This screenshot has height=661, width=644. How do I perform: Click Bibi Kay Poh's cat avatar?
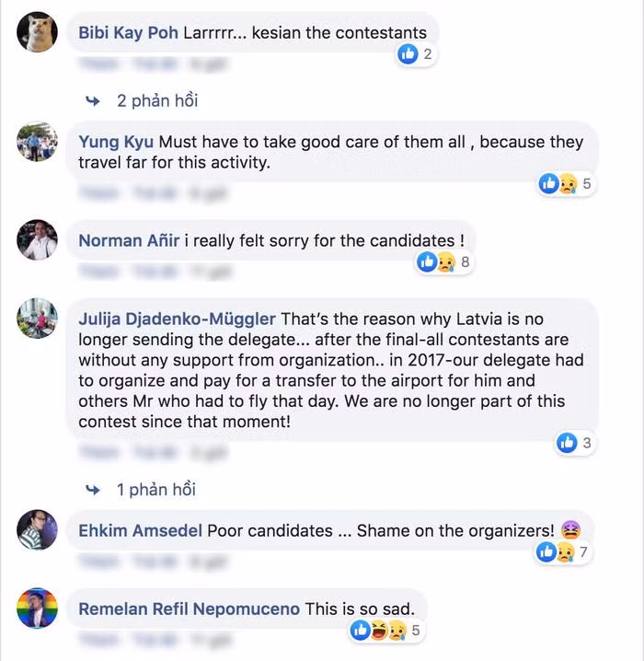click(38, 33)
